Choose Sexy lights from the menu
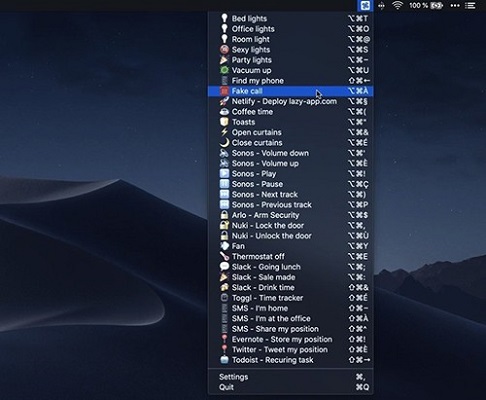The height and width of the screenshot is (400, 486). (x=290, y=49)
